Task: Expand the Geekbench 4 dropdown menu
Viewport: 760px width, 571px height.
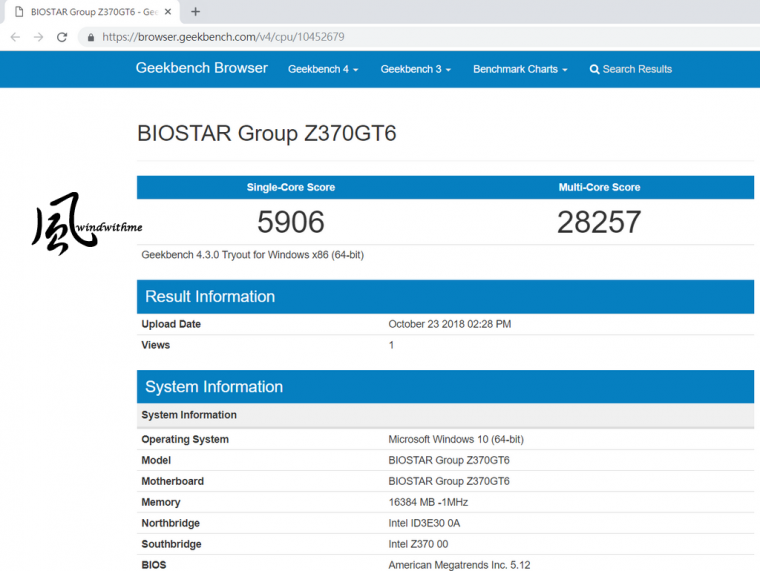Action: [322, 69]
